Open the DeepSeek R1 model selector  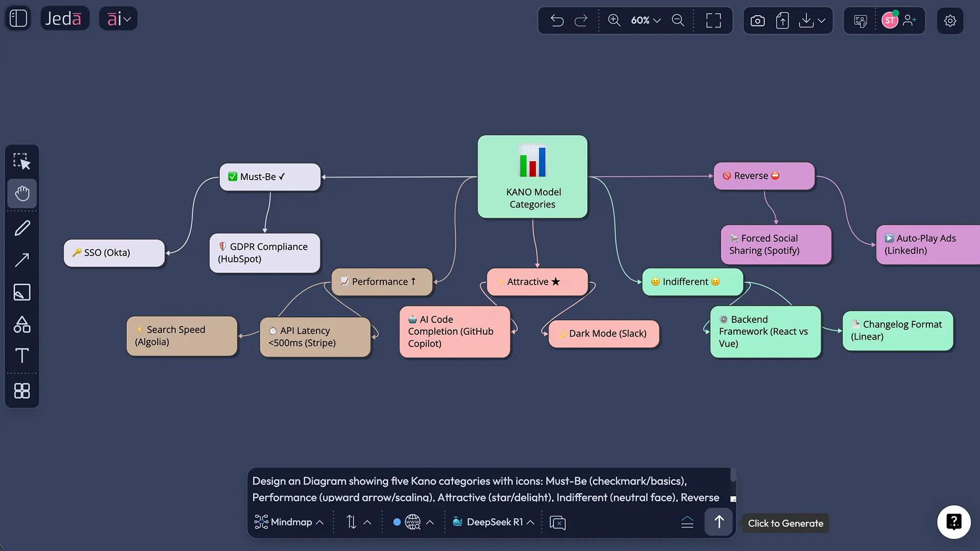point(494,522)
